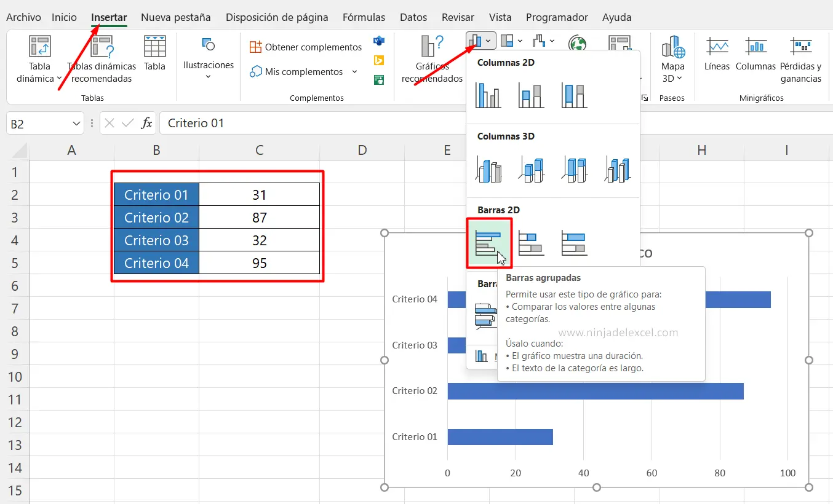Click the pivot chart icon in ribbon
This screenshot has width=833, height=504.
pyautogui.click(x=620, y=42)
